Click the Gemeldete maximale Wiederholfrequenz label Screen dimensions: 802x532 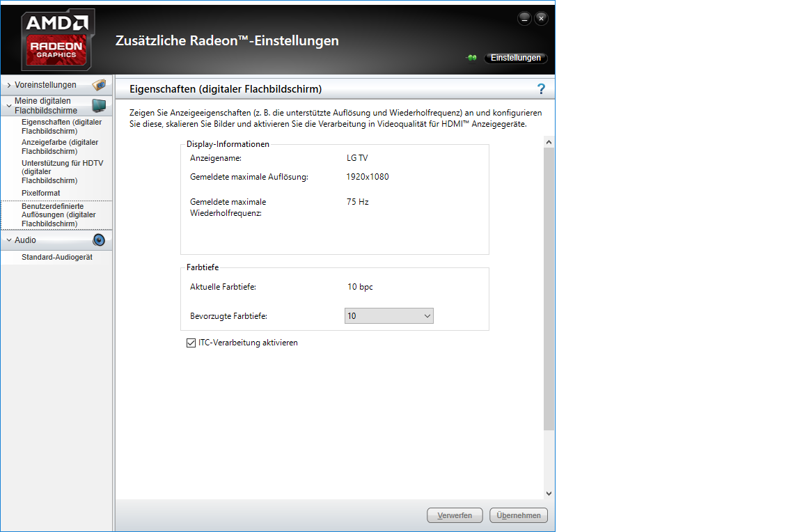coord(228,208)
